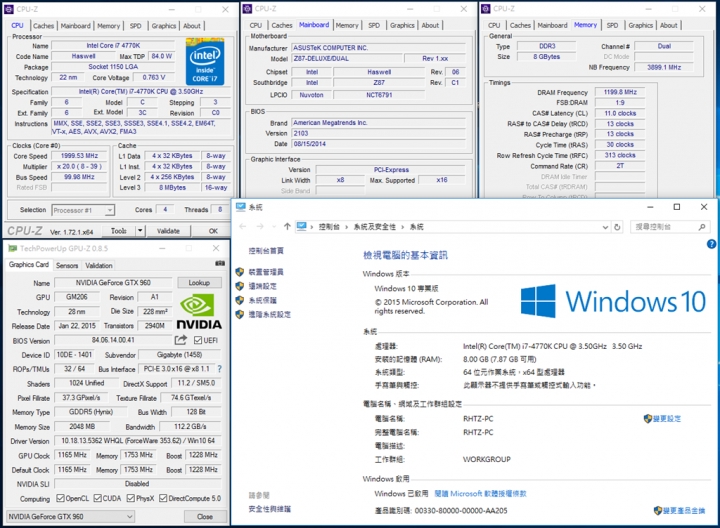The width and height of the screenshot is (720, 528).
Task: Click the 控制台 breadcrumb in address bar
Action: pos(329,227)
